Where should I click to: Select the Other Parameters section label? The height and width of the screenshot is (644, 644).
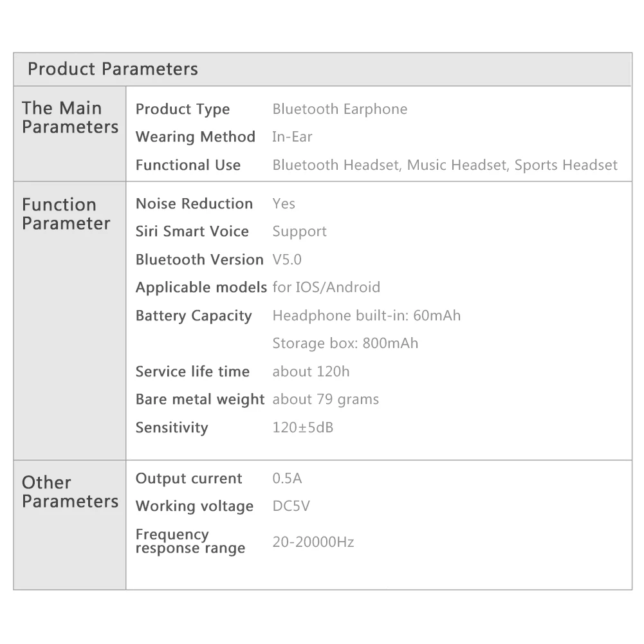[x=69, y=492]
